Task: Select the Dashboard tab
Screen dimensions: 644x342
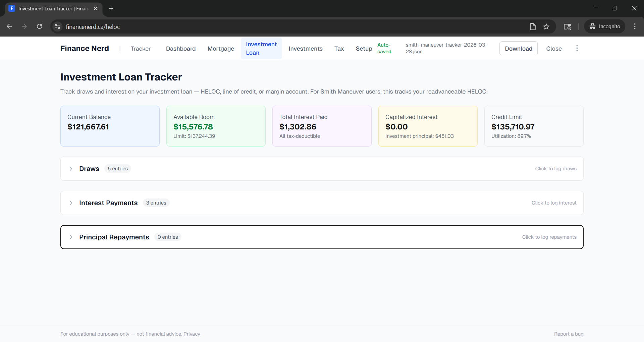Action: [x=180, y=48]
